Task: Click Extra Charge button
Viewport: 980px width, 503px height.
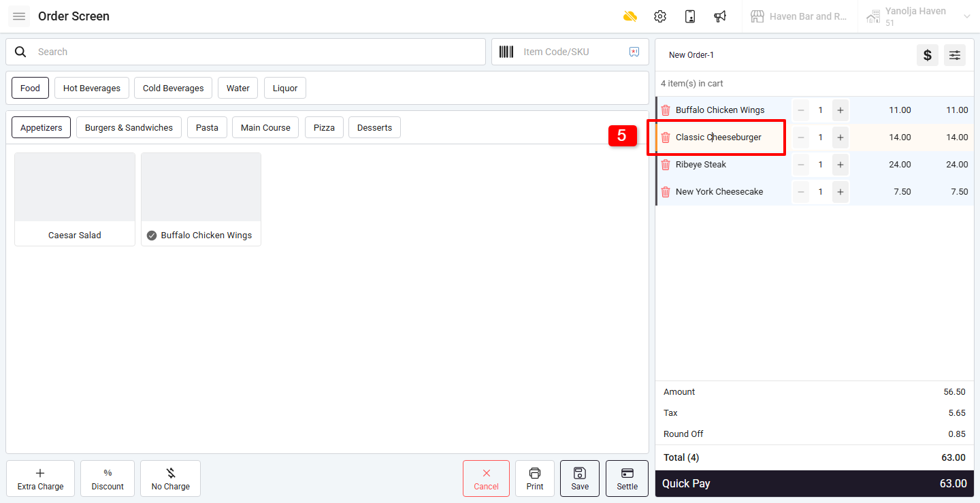Action: click(x=40, y=478)
